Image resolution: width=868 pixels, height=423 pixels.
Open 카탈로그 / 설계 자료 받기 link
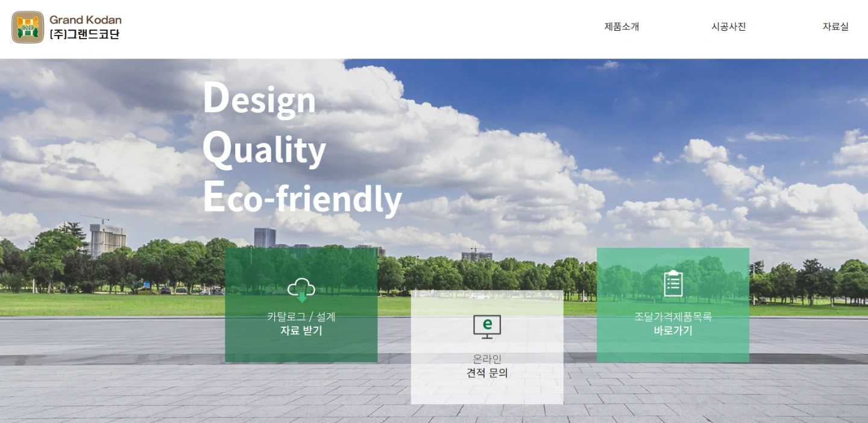301,305
